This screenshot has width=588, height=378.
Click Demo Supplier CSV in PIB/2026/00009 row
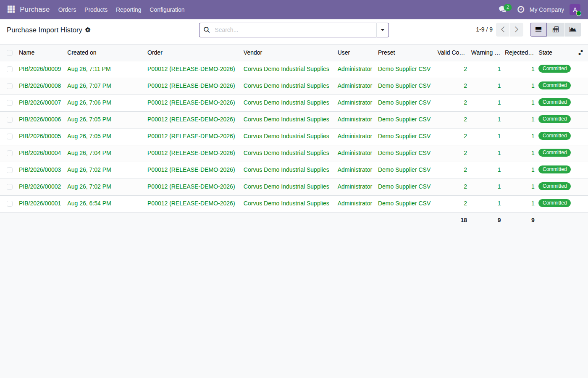click(x=404, y=69)
